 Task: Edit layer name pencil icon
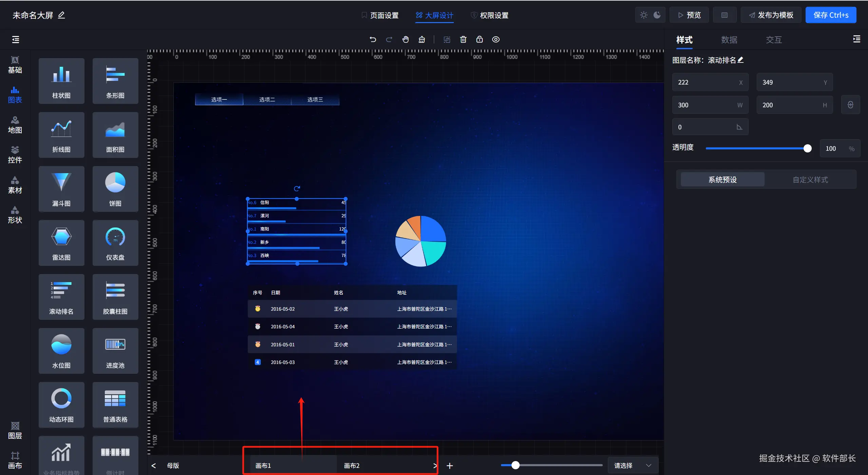[741, 60]
